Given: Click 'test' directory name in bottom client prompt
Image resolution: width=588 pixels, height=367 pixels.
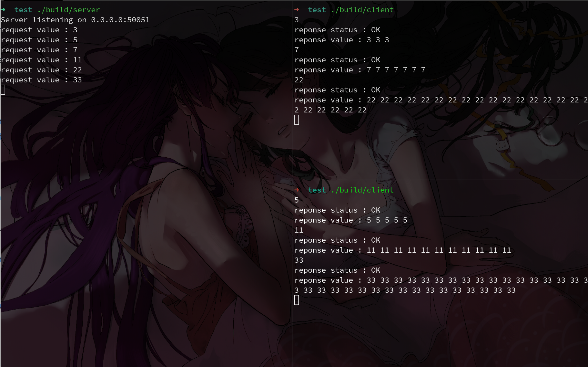Looking at the screenshot, I should [x=317, y=190].
